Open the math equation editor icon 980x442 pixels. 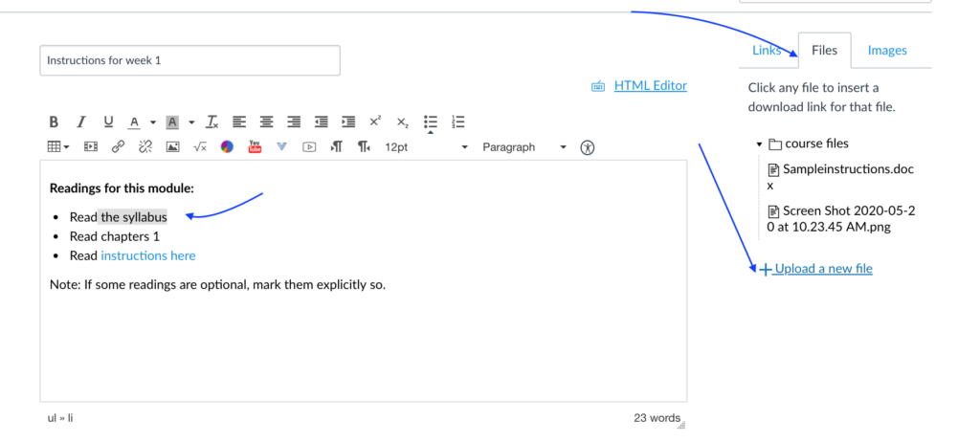pos(200,147)
